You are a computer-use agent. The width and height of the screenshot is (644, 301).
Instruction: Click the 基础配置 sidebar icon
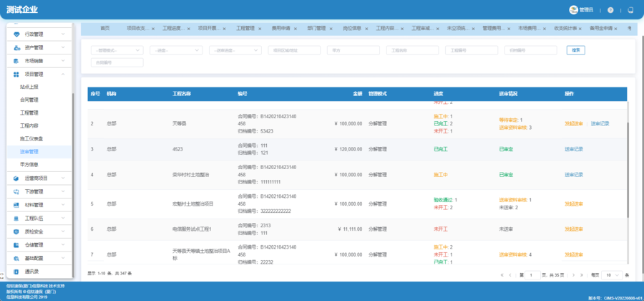[x=16, y=258]
